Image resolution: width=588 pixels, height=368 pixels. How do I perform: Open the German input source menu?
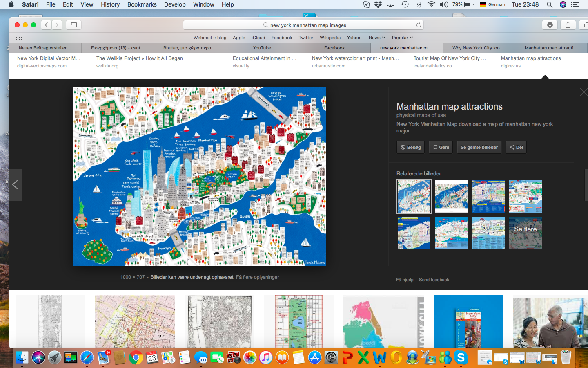point(492,4)
